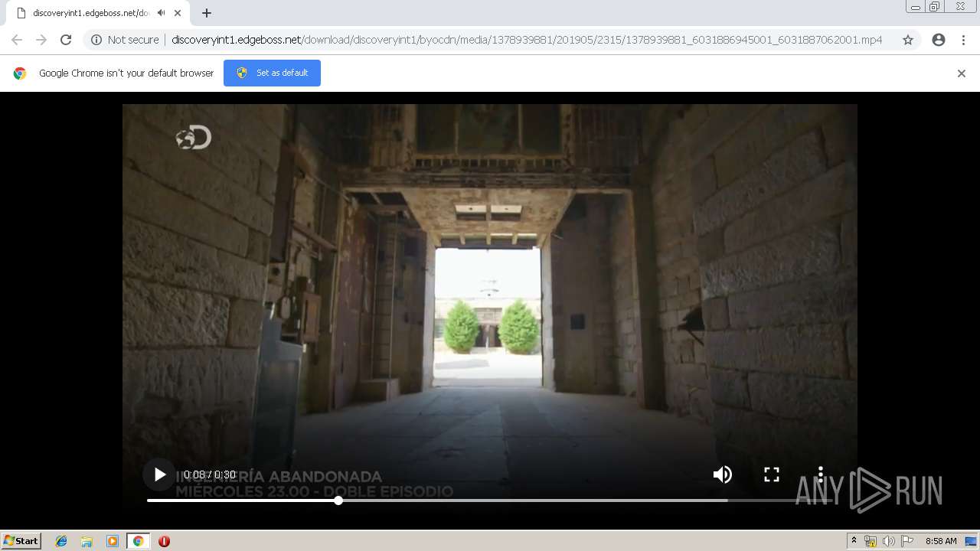The width and height of the screenshot is (980, 551).
Task: Open File Explorer from taskbar
Action: [87, 541]
